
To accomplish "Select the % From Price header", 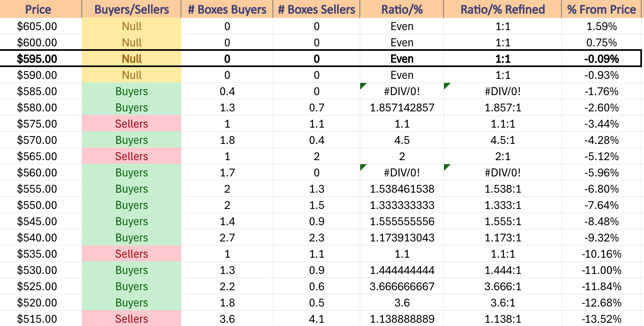I will [x=601, y=9].
